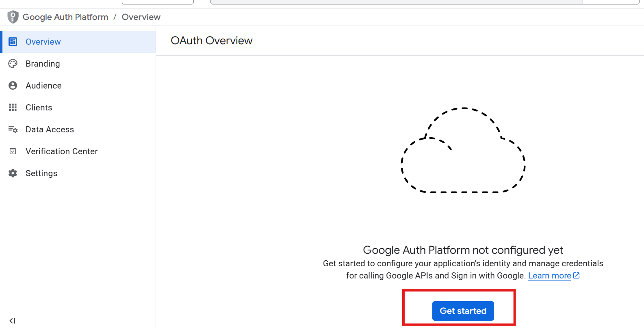Go to the Audience menu label
This screenshot has height=328, width=644.
43,86
